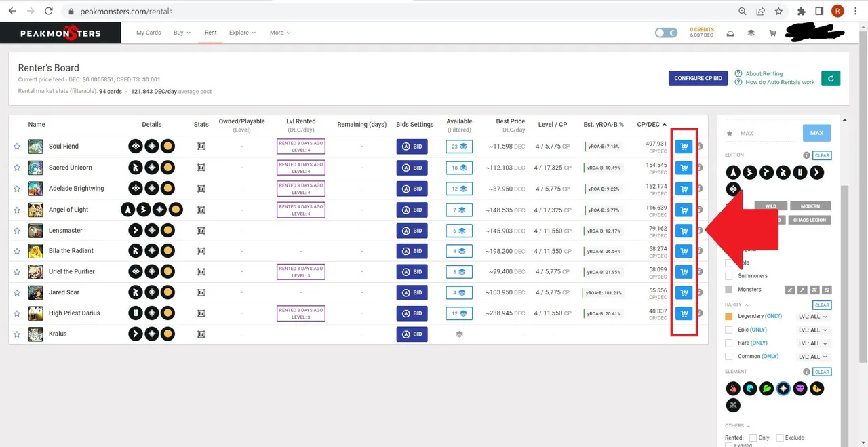The width and height of the screenshot is (868, 447).
Task: Open the Explore menu
Action: [242, 33]
